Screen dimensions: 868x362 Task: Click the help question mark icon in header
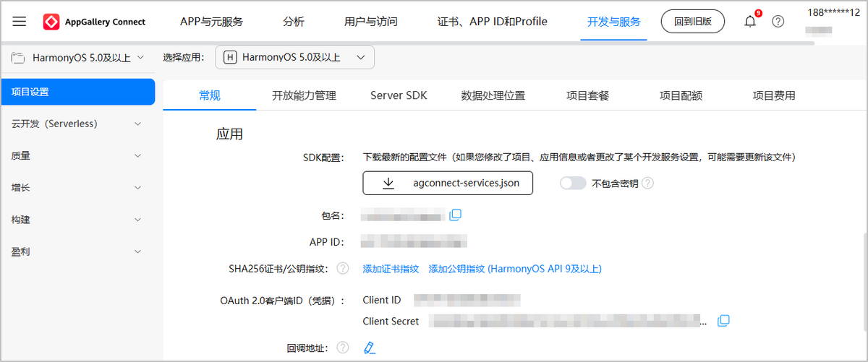[x=778, y=22]
